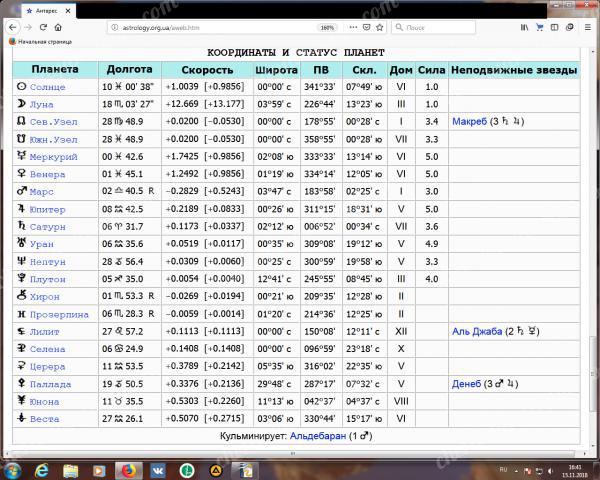Go back with the browser back arrow

pyautogui.click(x=13, y=28)
